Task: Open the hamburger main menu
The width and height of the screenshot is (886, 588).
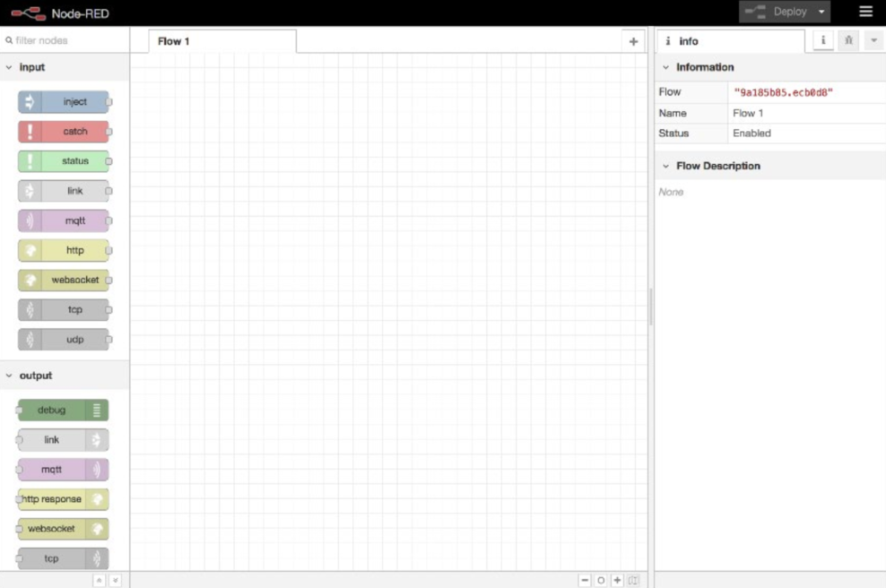Action: tap(865, 12)
